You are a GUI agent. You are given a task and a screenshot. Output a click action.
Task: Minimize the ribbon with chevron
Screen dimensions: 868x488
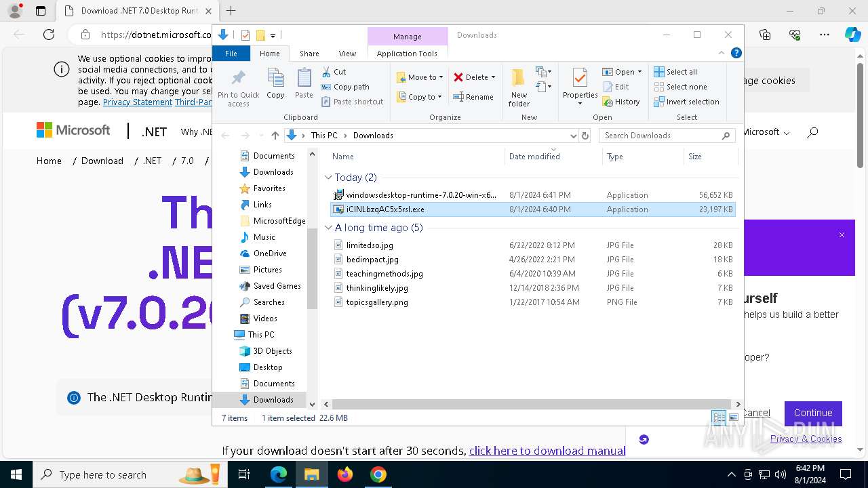click(722, 53)
